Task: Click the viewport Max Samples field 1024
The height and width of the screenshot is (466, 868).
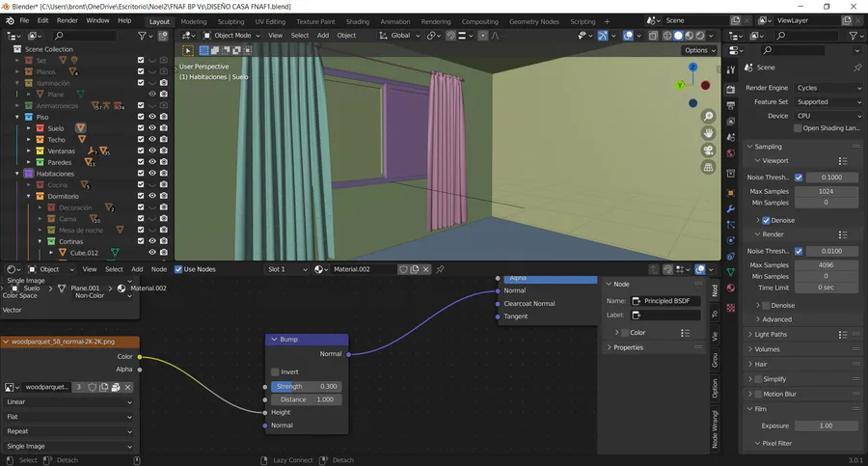Action: click(x=826, y=191)
